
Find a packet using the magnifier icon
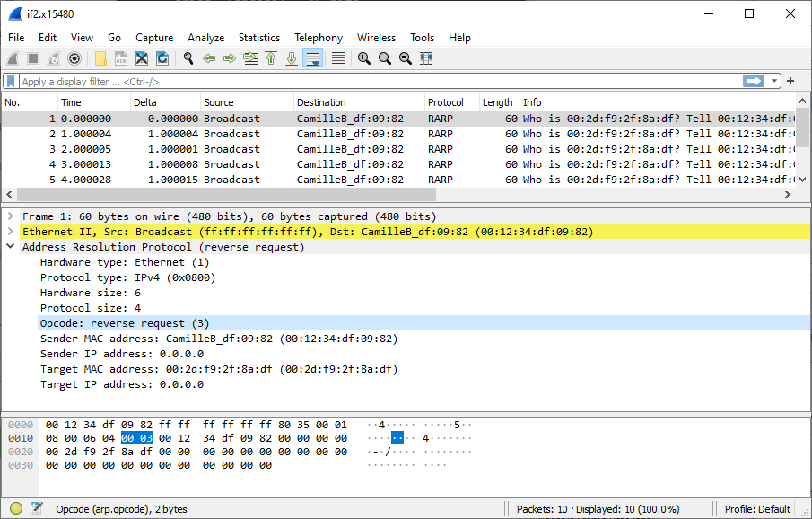(x=188, y=57)
